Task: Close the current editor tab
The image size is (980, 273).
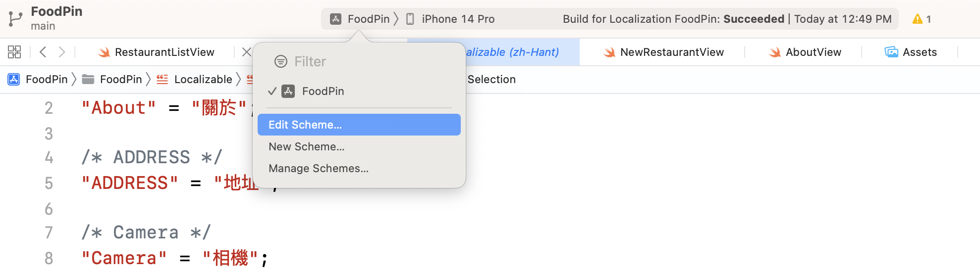Action: [246, 52]
